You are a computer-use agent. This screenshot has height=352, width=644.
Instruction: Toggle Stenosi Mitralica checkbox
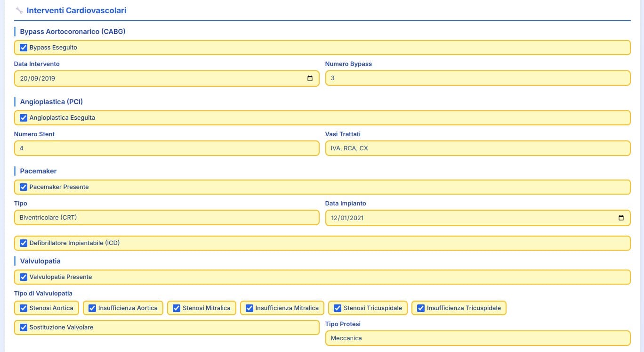177,308
